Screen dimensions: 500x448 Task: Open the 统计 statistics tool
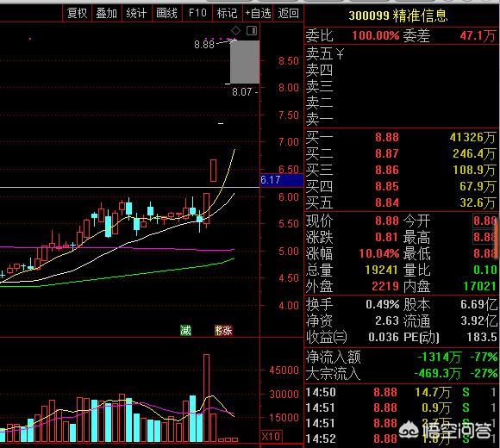[x=136, y=13]
